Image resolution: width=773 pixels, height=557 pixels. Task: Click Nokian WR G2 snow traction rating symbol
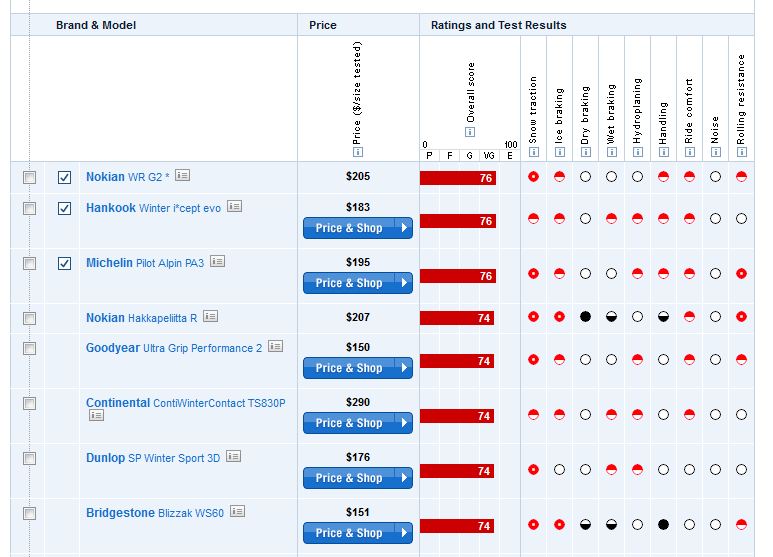533,176
